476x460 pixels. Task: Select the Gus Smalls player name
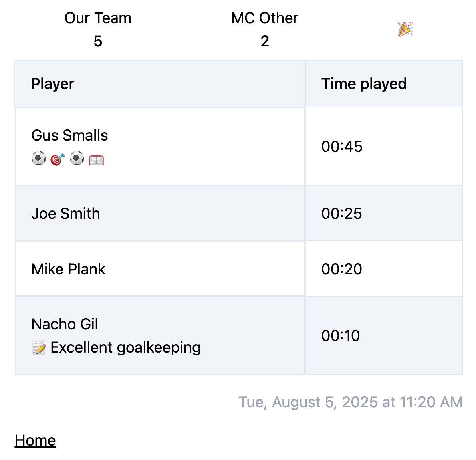coord(69,135)
